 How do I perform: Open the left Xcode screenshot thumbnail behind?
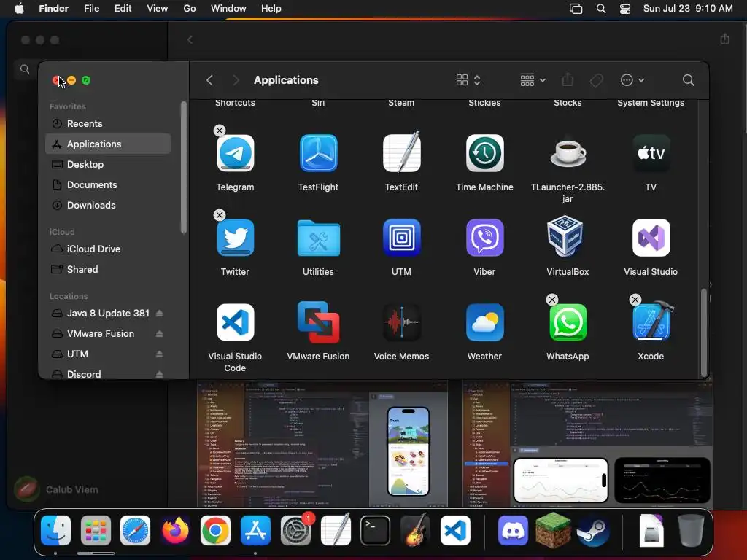click(x=322, y=444)
